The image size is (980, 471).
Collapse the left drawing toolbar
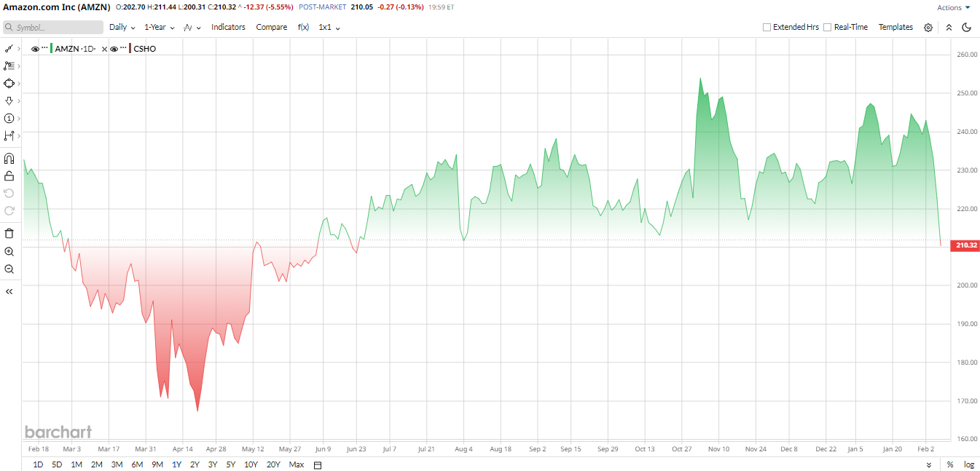[9, 291]
